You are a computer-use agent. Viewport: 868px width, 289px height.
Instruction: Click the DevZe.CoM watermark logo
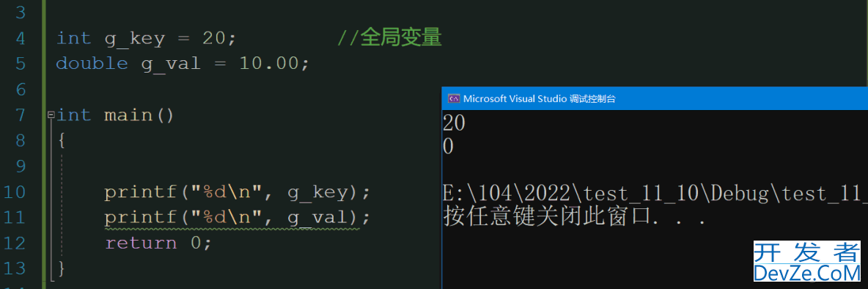[x=807, y=261]
